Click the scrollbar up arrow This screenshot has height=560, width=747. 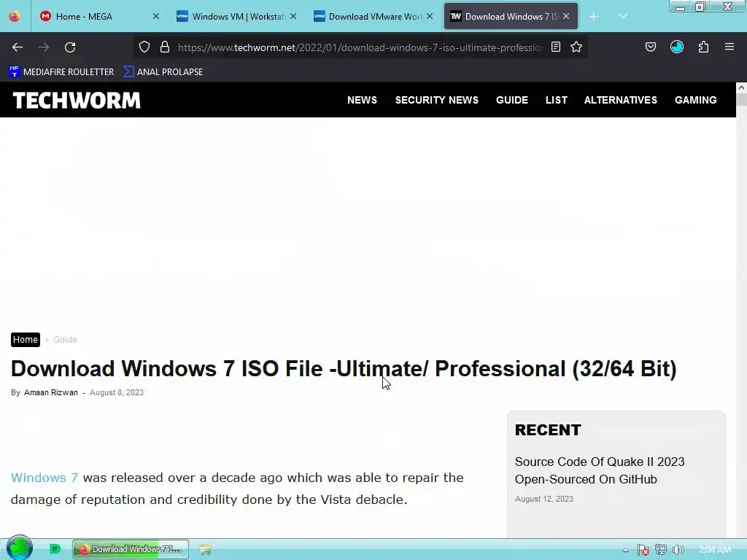(x=741, y=87)
